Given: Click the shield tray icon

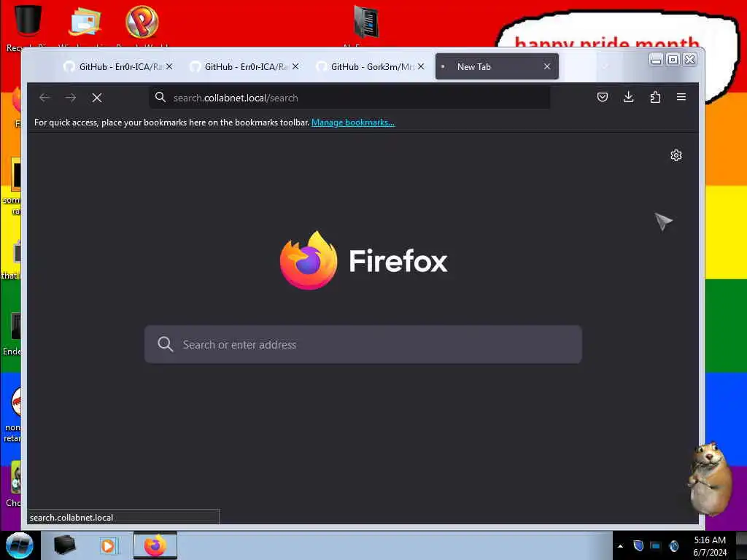Looking at the screenshot, I should point(638,545).
